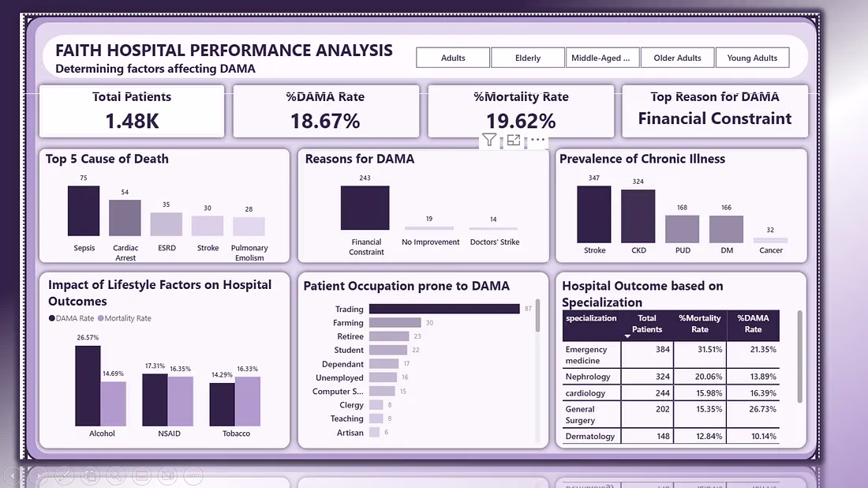Click the %DAMA Rate column header

tap(753, 324)
